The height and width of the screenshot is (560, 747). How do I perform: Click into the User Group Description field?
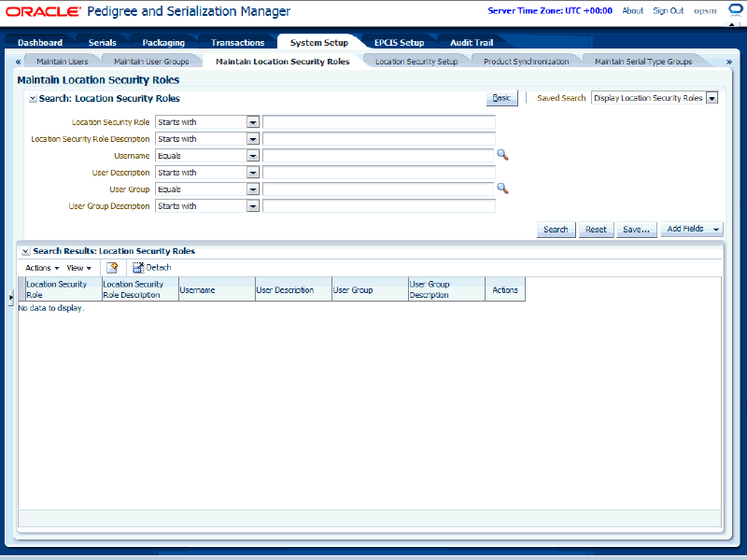379,206
